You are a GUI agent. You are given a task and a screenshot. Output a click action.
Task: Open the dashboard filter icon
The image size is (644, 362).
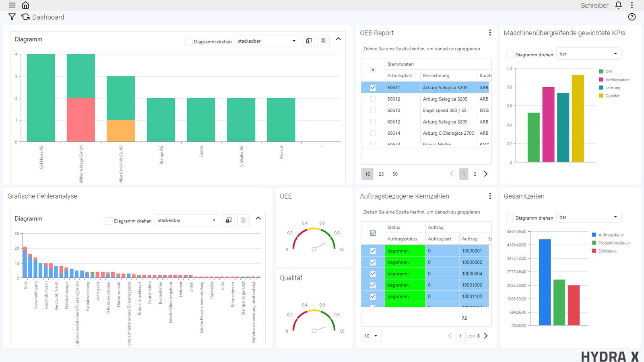(x=12, y=17)
